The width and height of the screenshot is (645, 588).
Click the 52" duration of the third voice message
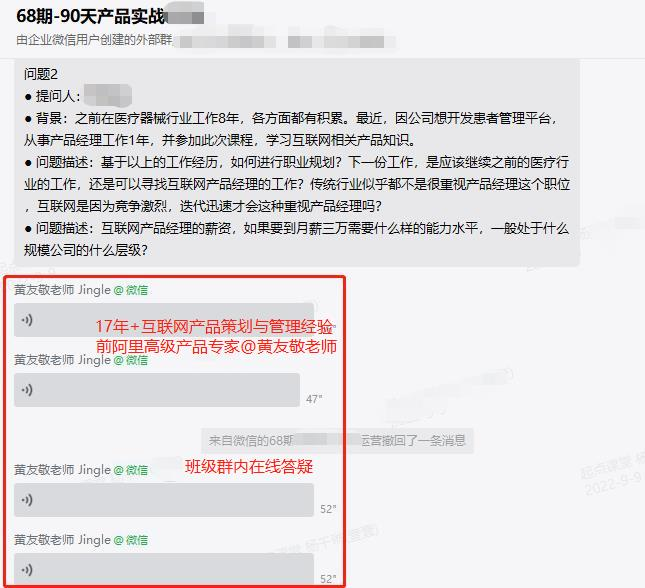click(x=328, y=509)
